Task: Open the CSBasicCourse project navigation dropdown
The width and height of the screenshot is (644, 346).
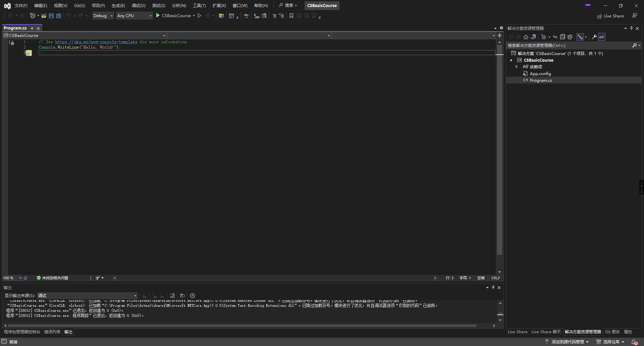Action: 85,36
